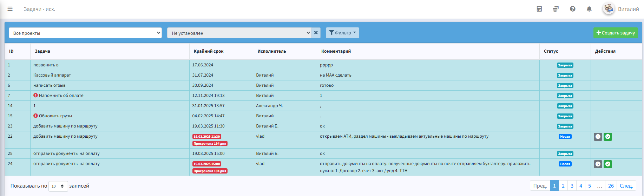Go to next page with 'След.'
644x196 pixels.
pos(626,186)
